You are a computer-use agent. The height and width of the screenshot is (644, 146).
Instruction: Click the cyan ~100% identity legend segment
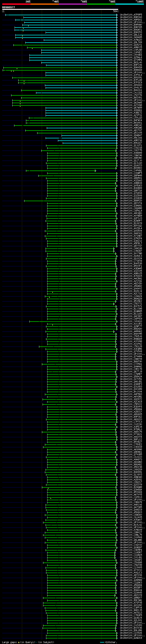[130, 4]
